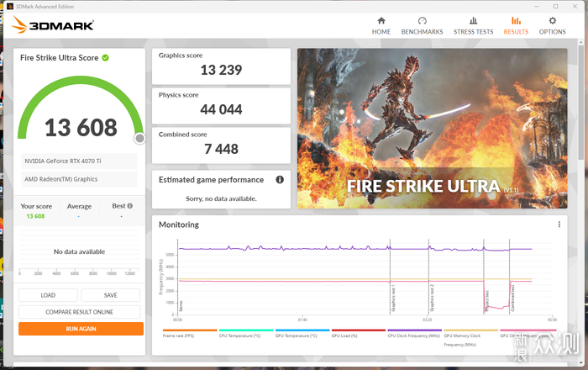Click the SAVE button
The height and width of the screenshot is (370, 588).
coord(110,295)
